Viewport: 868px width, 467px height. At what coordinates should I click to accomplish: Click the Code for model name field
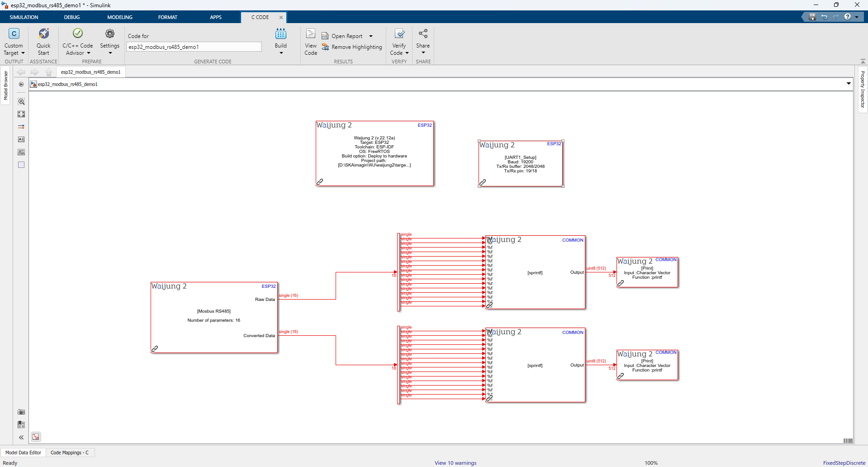tap(194, 47)
